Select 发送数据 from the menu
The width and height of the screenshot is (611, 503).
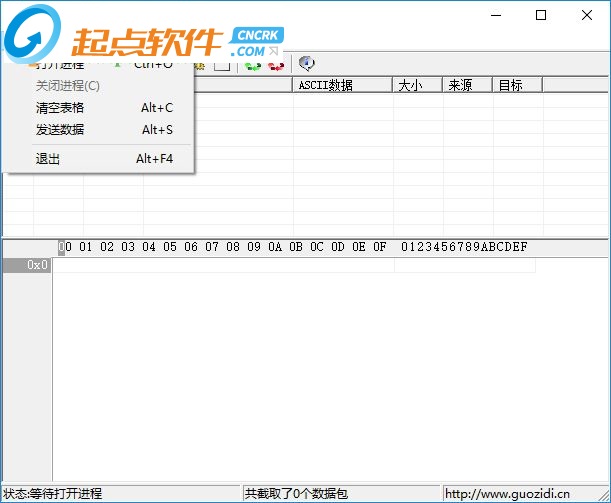pyautogui.click(x=99, y=129)
